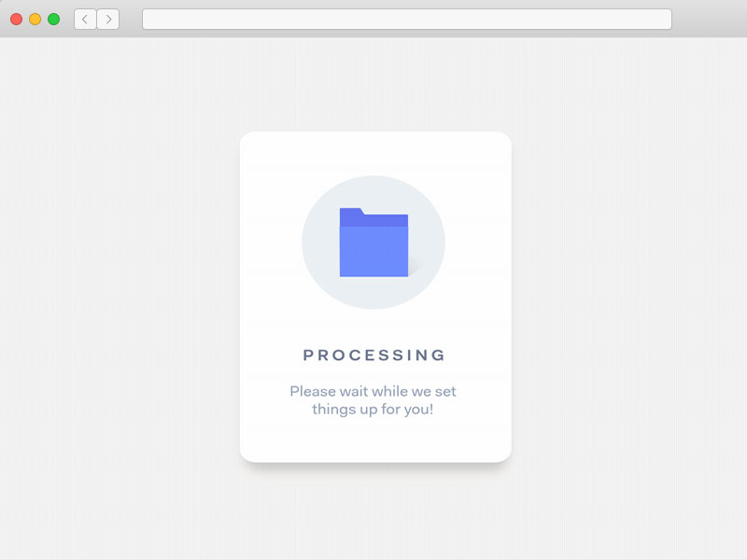Click the "Please wait while we set" line

[373, 392]
